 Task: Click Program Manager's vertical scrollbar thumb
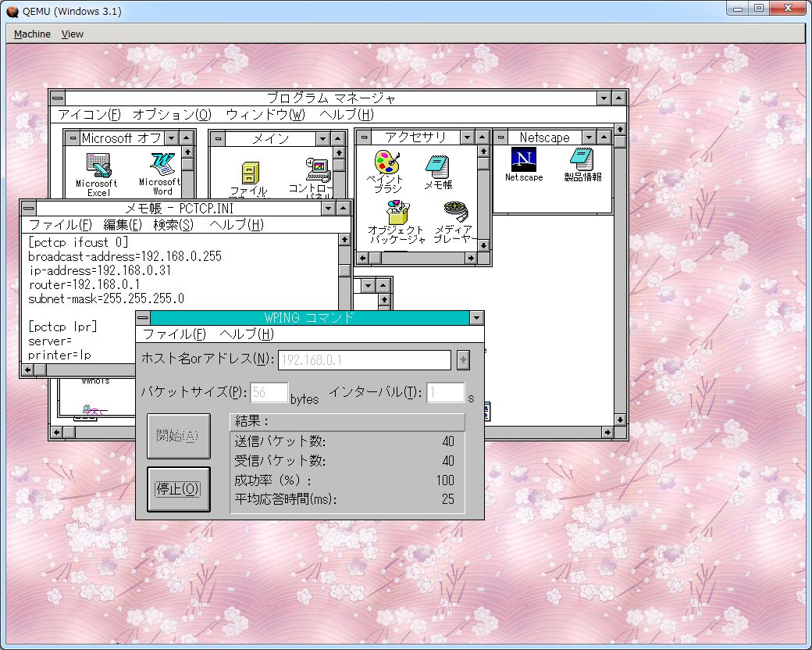[620, 141]
